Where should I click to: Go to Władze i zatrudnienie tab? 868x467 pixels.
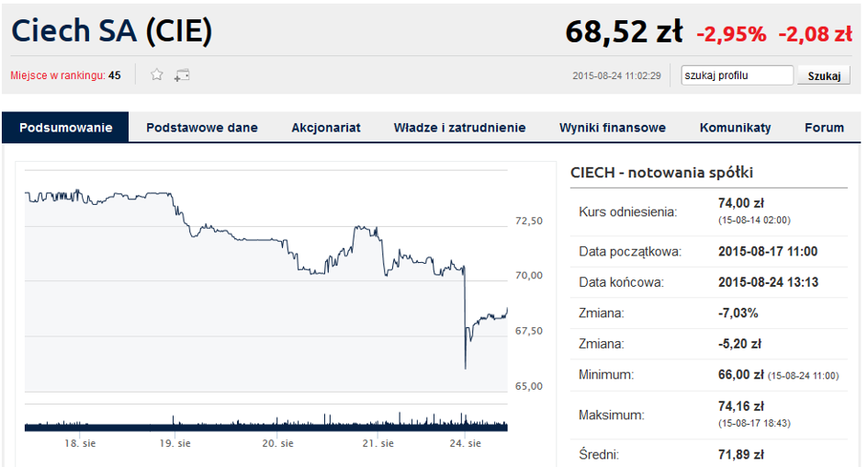coord(459,128)
